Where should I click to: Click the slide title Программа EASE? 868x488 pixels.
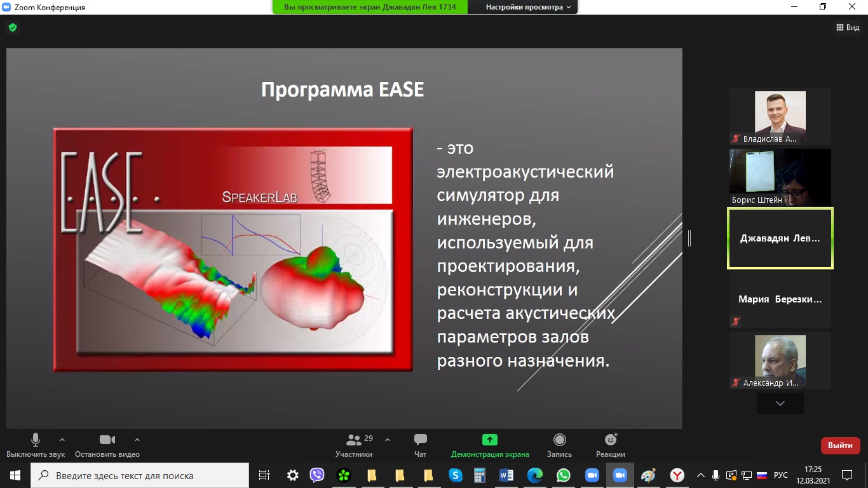[x=342, y=90]
